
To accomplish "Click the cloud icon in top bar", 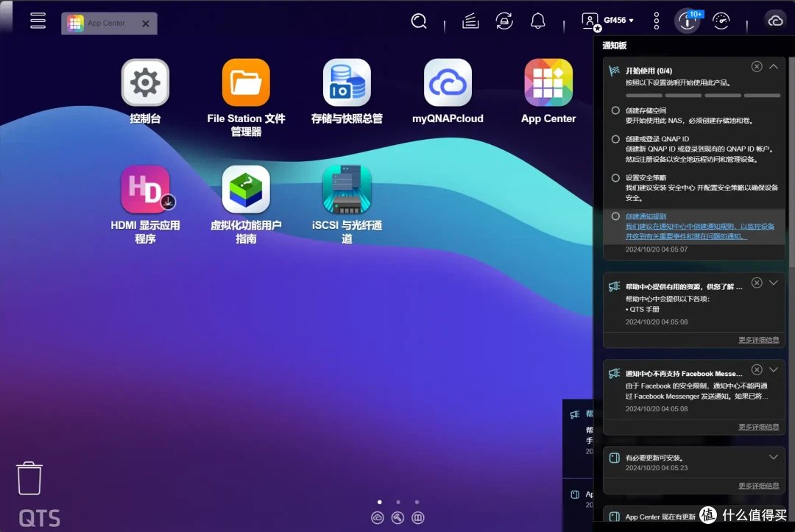I will point(775,21).
